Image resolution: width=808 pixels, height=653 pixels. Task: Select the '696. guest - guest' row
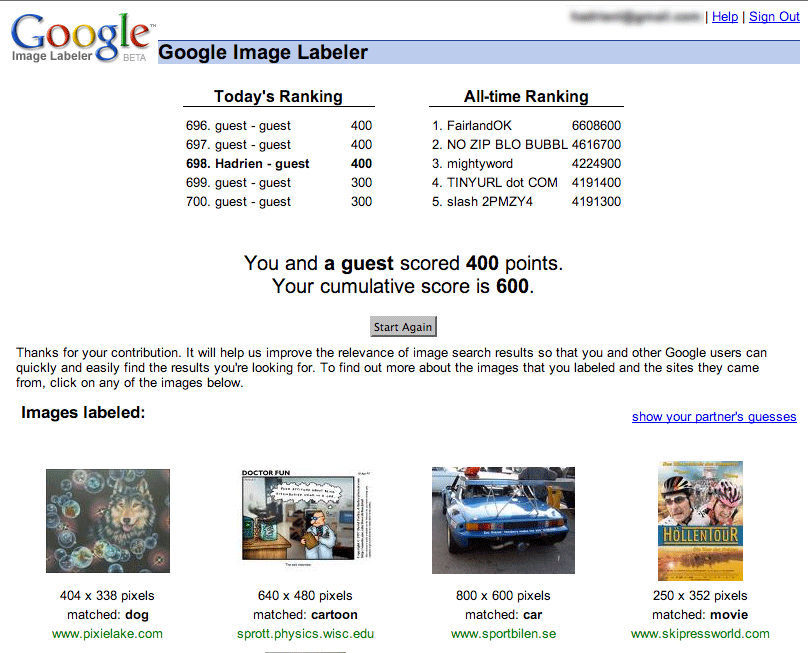point(279,125)
